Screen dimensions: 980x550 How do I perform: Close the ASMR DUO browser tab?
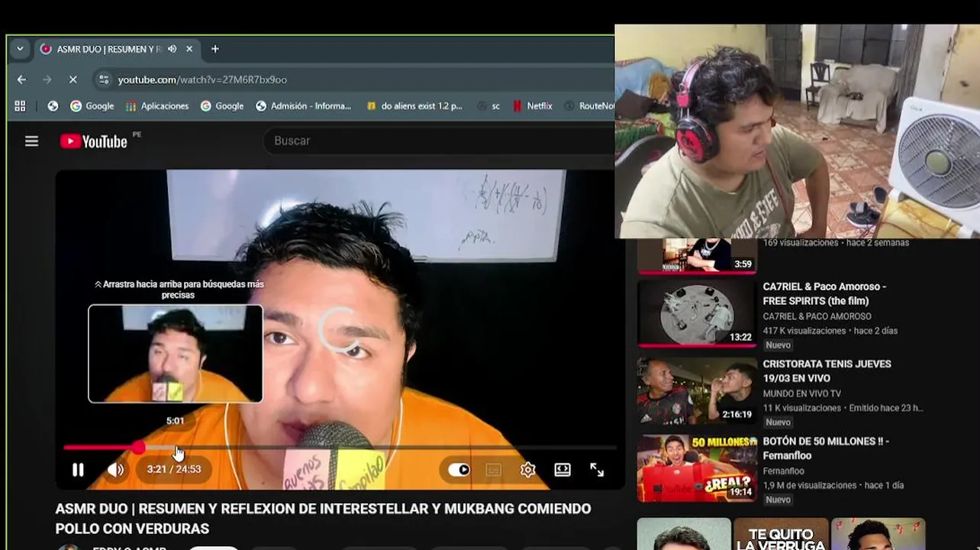[189, 49]
